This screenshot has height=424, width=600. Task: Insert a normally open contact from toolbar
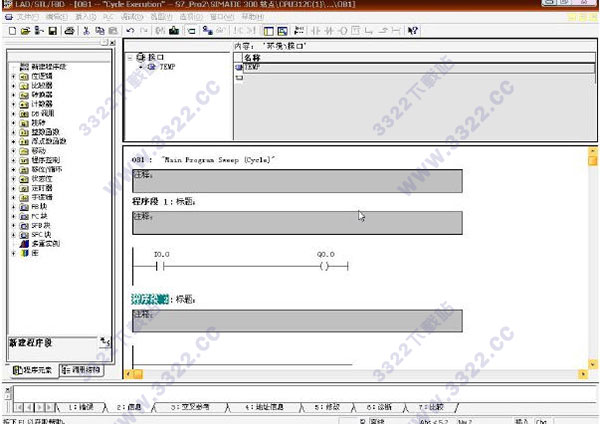point(316,31)
